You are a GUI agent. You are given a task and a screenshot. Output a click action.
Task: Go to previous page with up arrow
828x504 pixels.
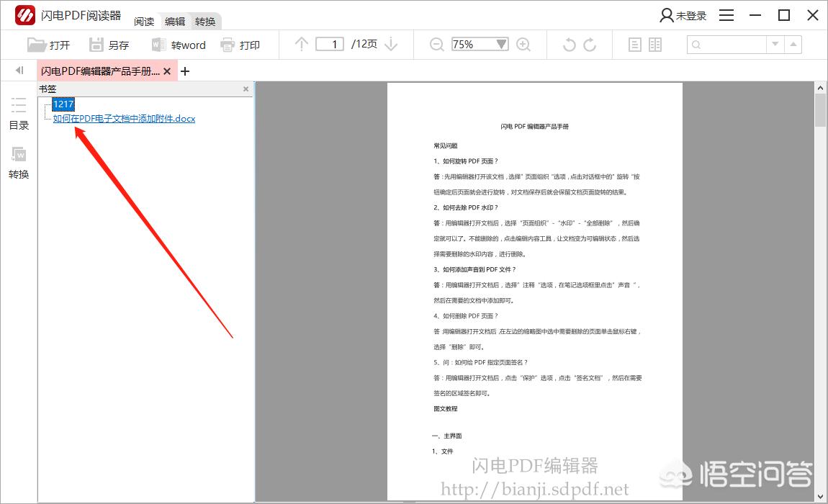(x=302, y=45)
